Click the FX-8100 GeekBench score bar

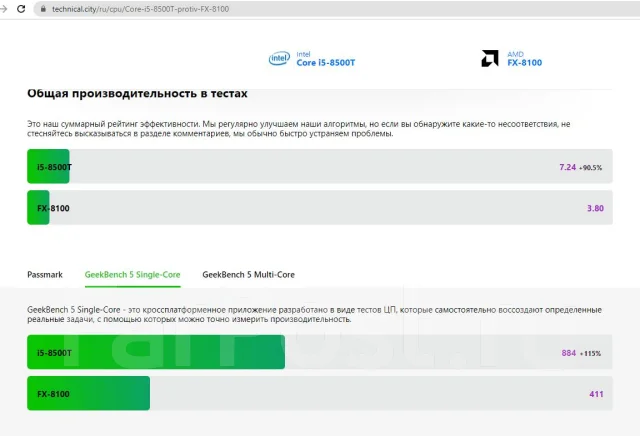(320, 393)
